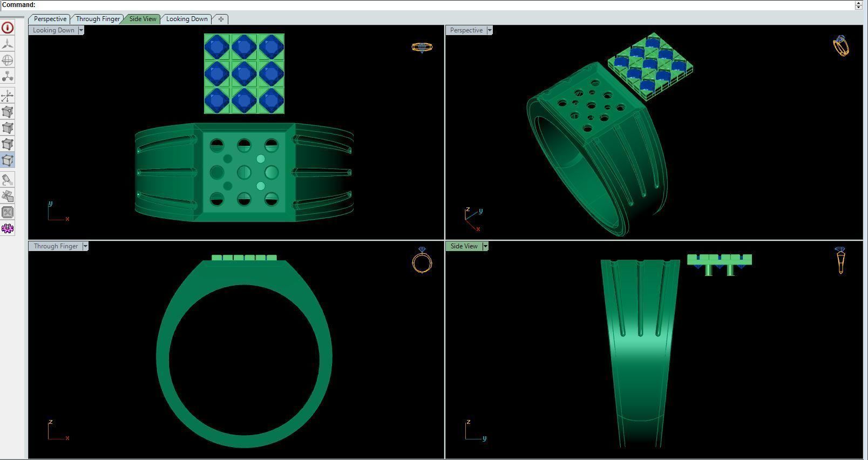
Task: Click the ring orientation icon in Side View viewport
Action: coord(840,261)
